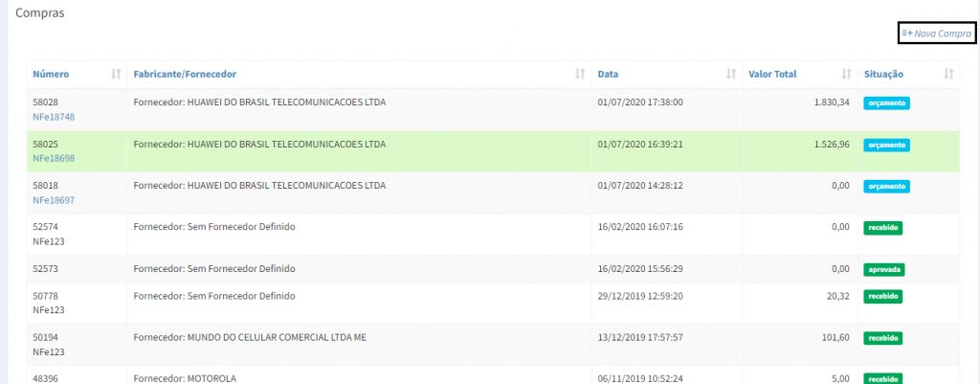Image resolution: width=980 pixels, height=384 pixels.
Task: Click the Nova Compra button
Action: point(936,34)
